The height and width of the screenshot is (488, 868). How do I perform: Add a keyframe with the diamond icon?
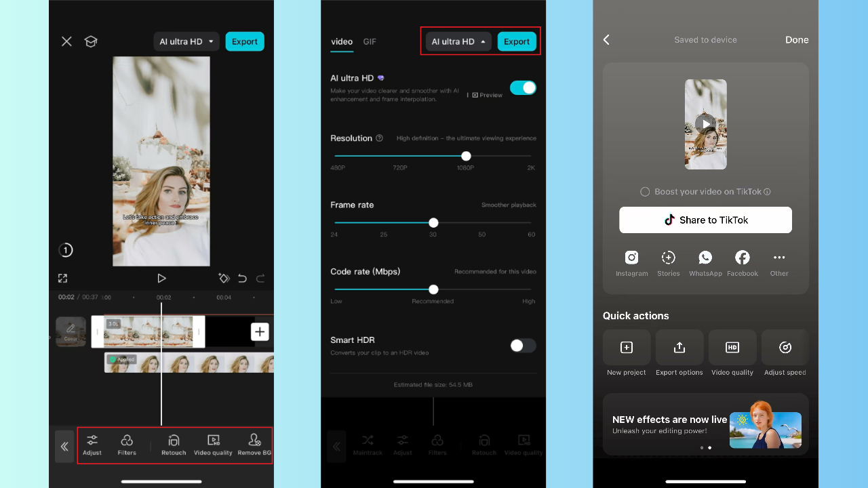224,279
